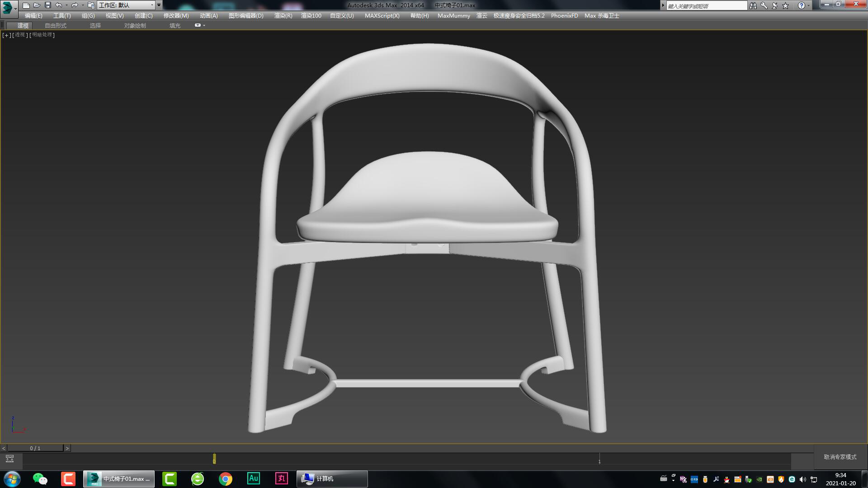
Task: Launch Google Chrome from the taskbar
Action: [226, 479]
